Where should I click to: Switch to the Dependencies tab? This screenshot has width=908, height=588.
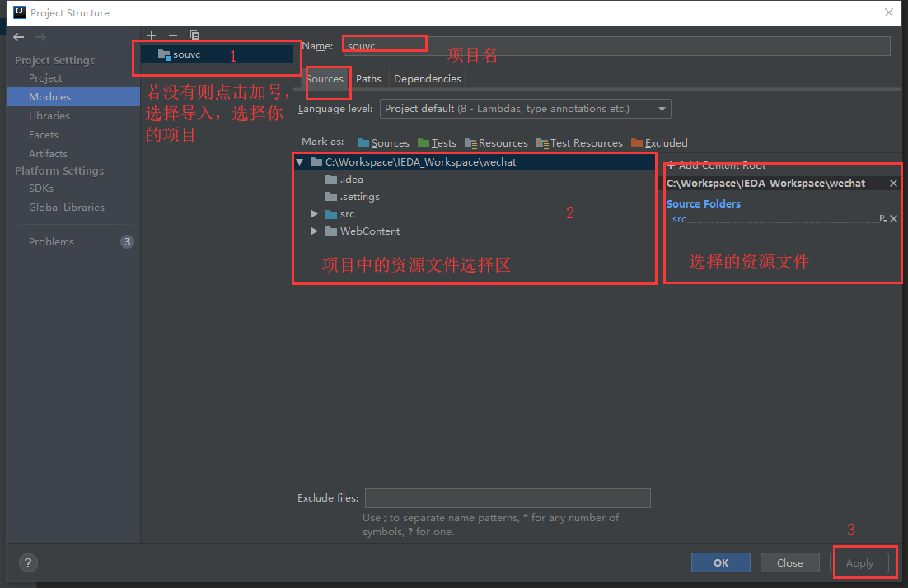(428, 79)
